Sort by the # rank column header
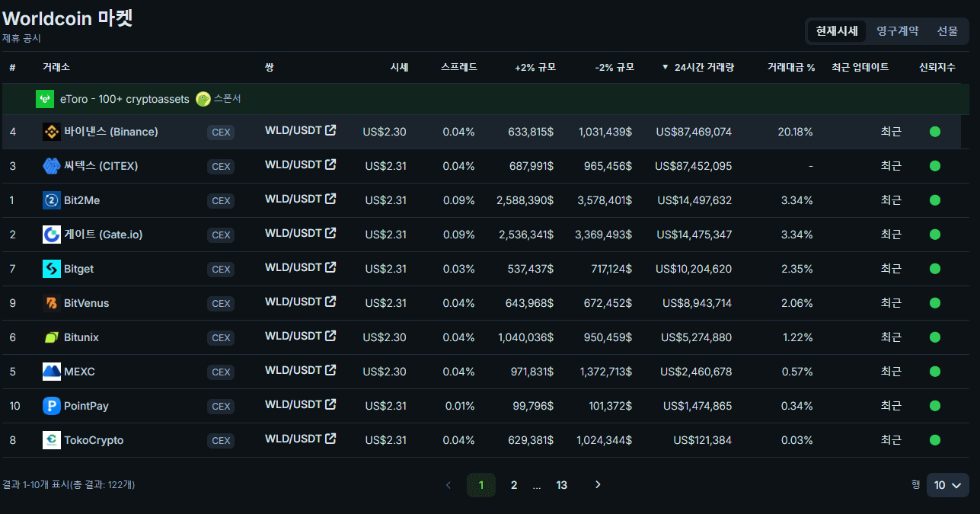 (12, 67)
